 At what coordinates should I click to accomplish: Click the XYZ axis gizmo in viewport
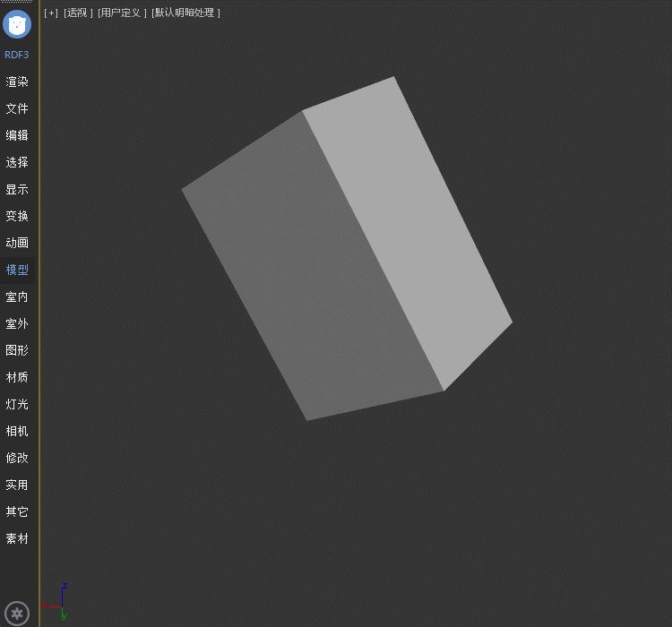coord(58,602)
